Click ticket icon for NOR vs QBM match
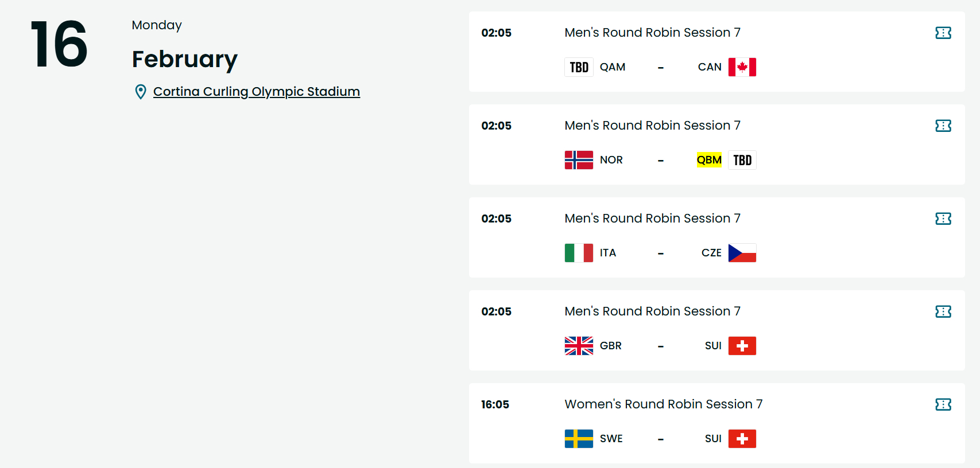Image resolution: width=980 pixels, height=468 pixels. pos(943,126)
